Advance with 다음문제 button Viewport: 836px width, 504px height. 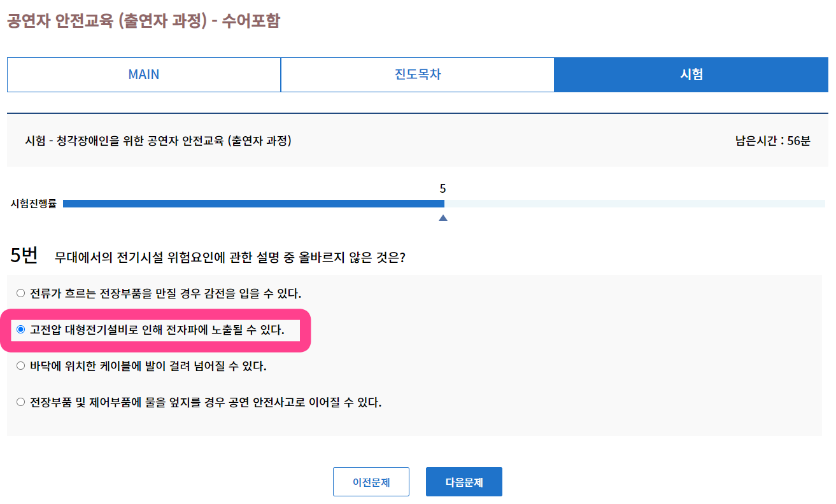464,482
